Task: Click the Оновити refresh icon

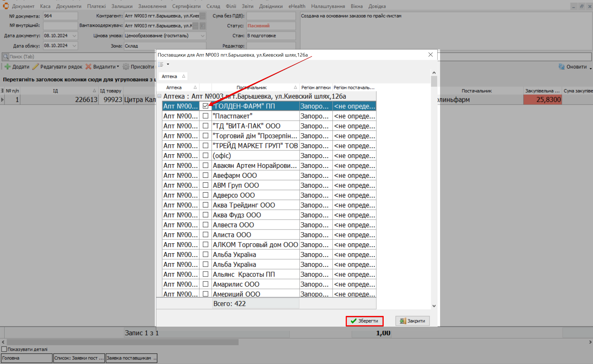Action: coord(561,67)
